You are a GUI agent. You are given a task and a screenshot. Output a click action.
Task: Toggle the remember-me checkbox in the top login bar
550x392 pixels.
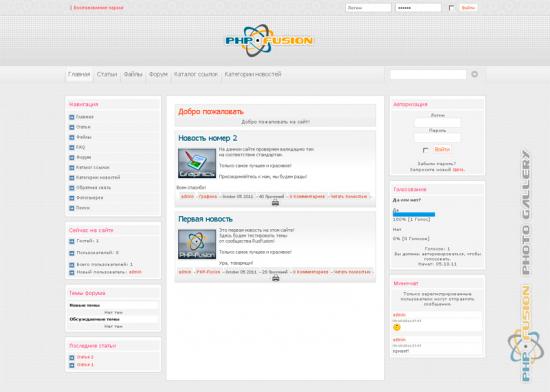click(x=451, y=8)
